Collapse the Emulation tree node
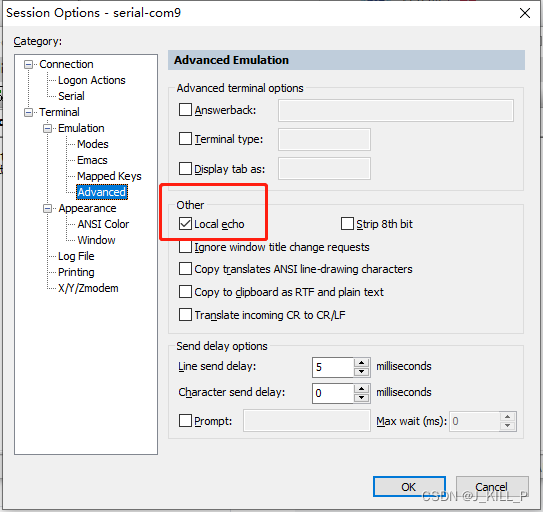This screenshot has width=543, height=512. pyautogui.click(x=47, y=128)
